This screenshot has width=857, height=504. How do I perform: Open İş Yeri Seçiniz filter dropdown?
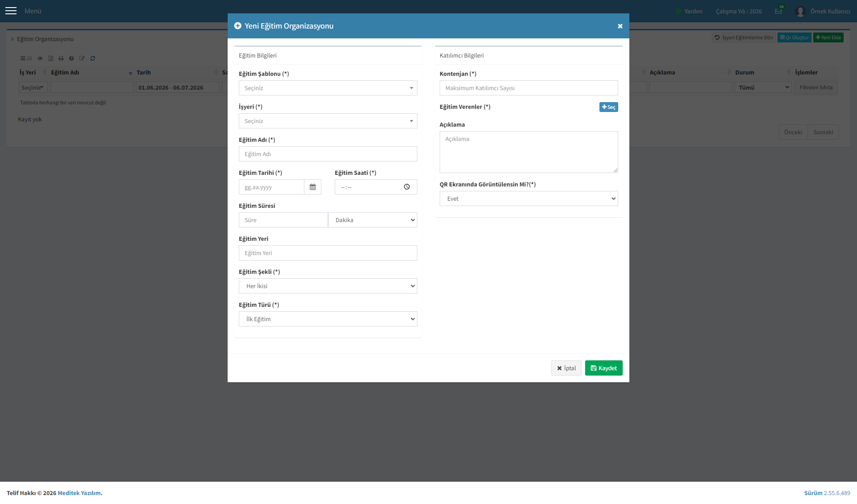click(x=33, y=87)
